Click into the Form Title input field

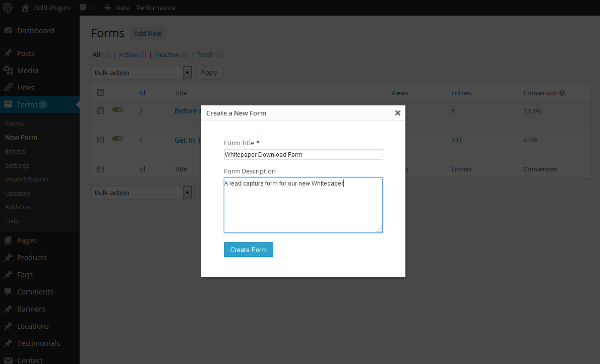coord(303,155)
